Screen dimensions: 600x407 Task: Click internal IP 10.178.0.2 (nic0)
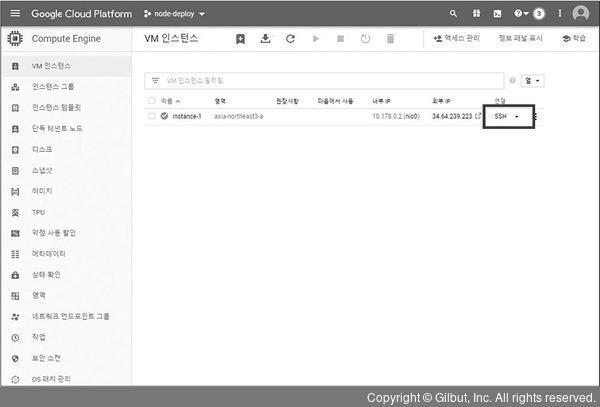click(x=396, y=116)
